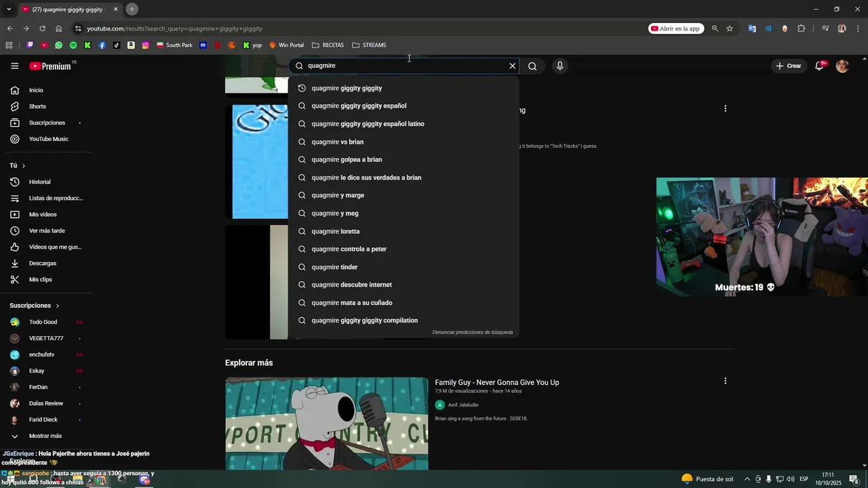Select suggestion quagmire giggity giggity
Screen dimensions: 868x488
coord(403,88)
